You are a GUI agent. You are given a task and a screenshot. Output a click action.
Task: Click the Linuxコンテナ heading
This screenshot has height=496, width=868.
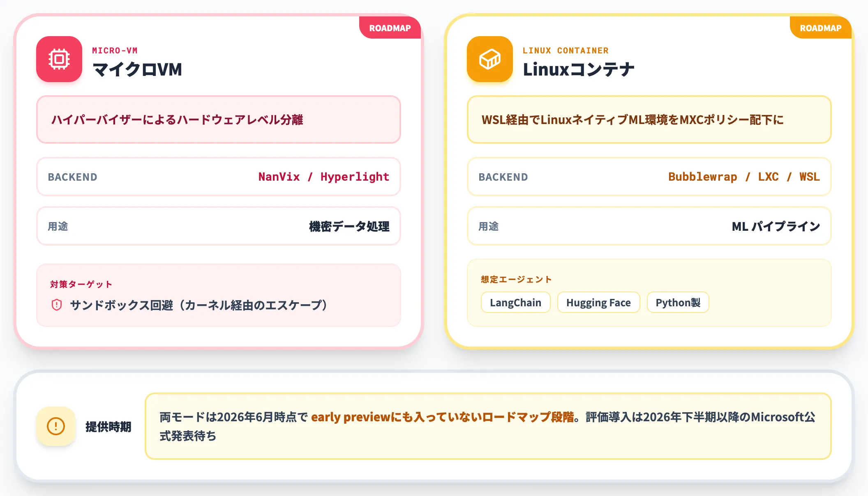579,69
